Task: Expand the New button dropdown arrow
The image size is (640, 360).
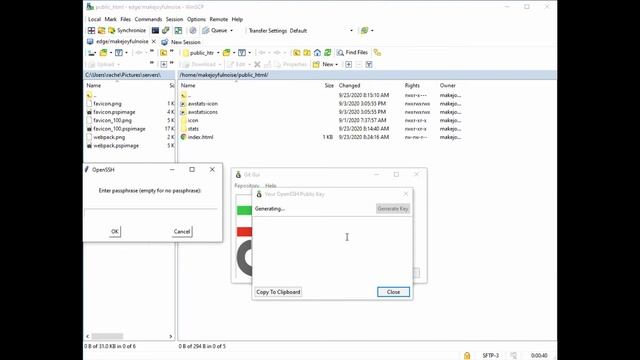Action: [x=336, y=64]
